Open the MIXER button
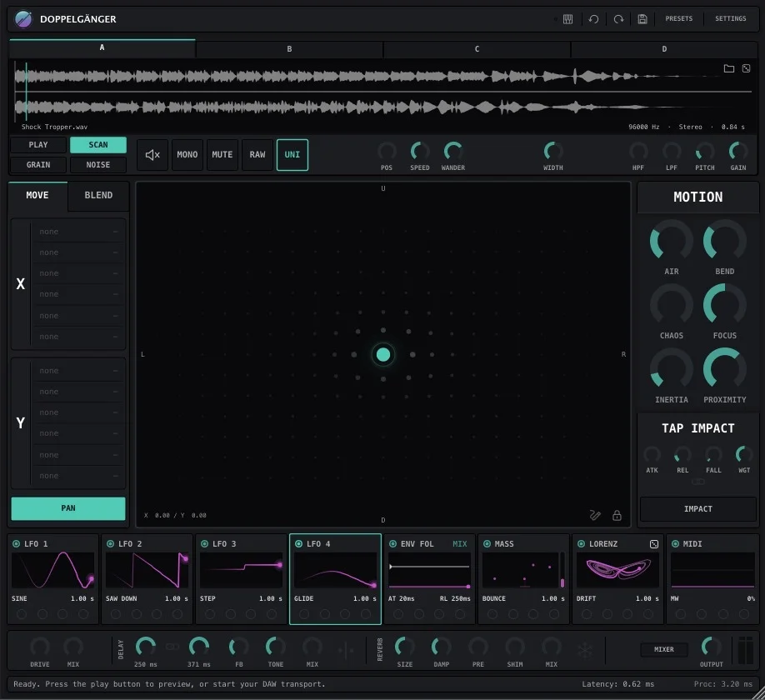Viewport: 765px width, 700px height. point(663,650)
